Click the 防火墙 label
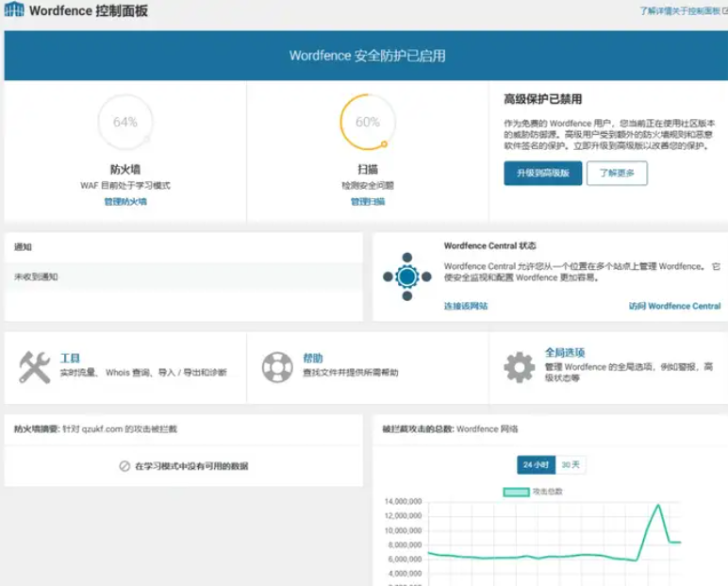Image resolution: width=728 pixels, height=586 pixels. click(x=125, y=169)
